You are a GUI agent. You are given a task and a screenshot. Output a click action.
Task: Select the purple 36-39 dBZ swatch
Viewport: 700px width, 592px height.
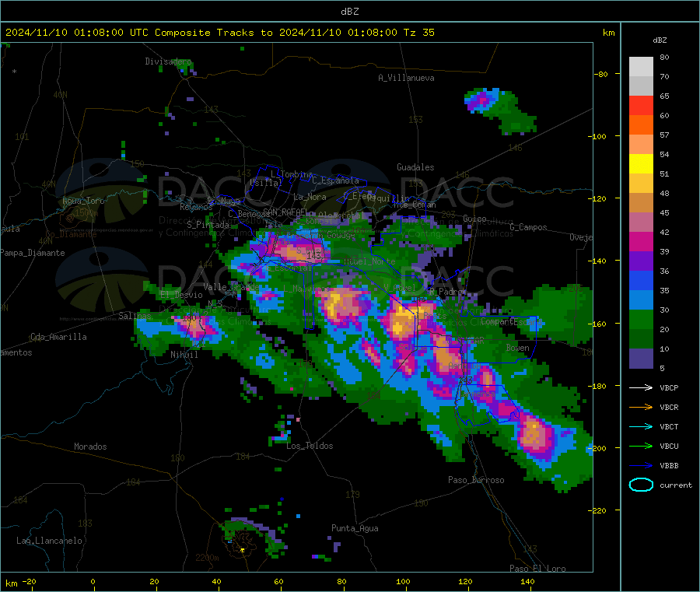coord(641,261)
